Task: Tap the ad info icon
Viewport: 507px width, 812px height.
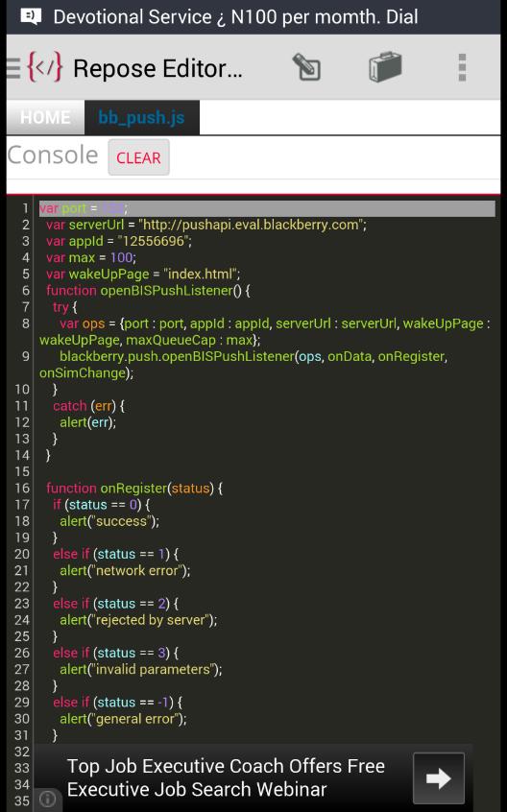Action: tap(48, 799)
